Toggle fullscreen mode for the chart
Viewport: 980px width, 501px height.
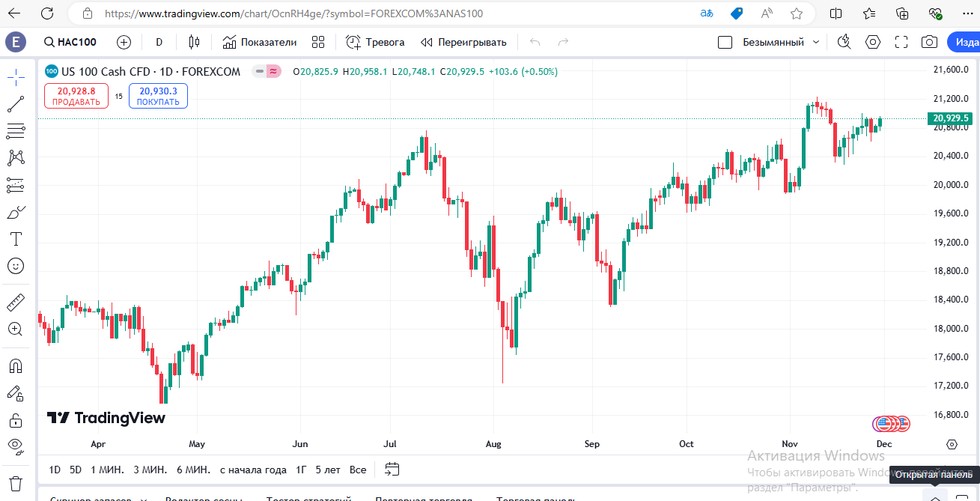tap(901, 42)
